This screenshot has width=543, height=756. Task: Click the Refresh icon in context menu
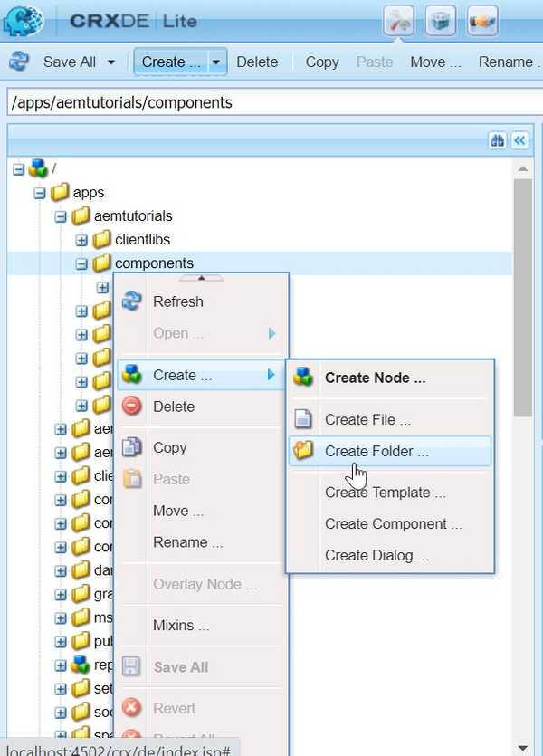point(131,301)
